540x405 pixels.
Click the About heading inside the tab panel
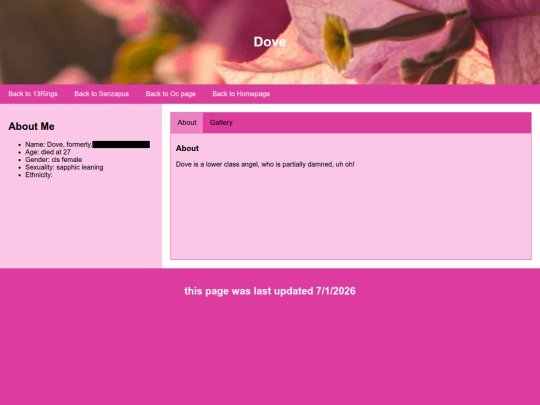tap(187, 148)
